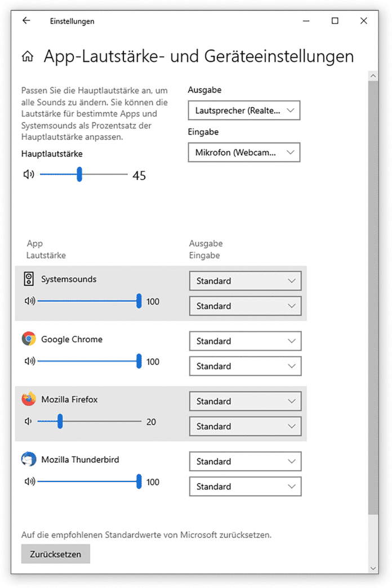Click the Hauptlautstärke slider handle

79,174
